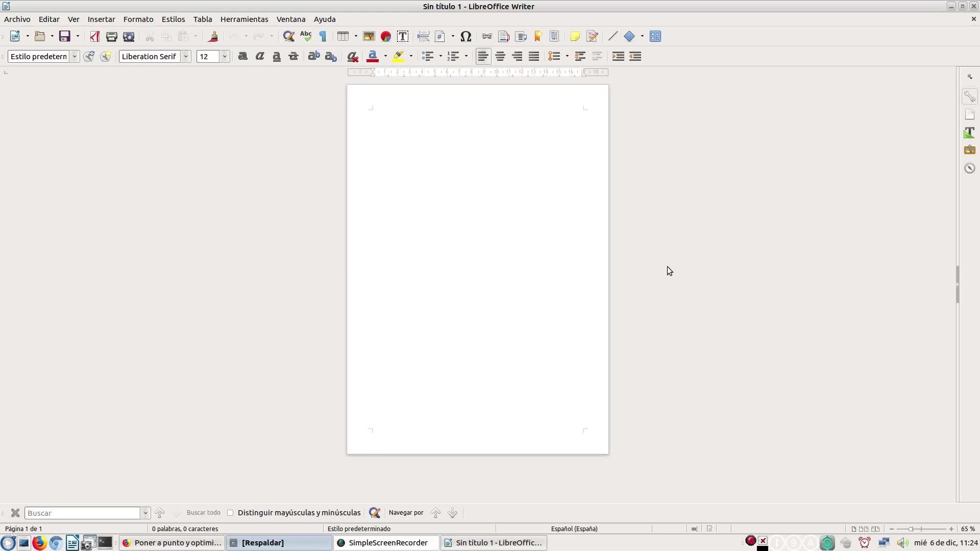The width and height of the screenshot is (980, 551).
Task: Enable Distinguir mayúsculas y minúsculas checkbox
Action: [x=230, y=513]
